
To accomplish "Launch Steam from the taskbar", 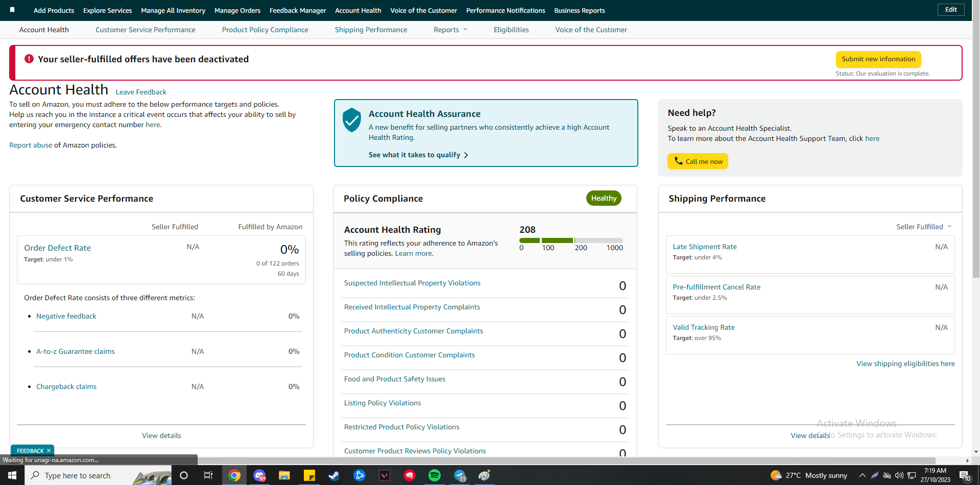I will coord(334,475).
